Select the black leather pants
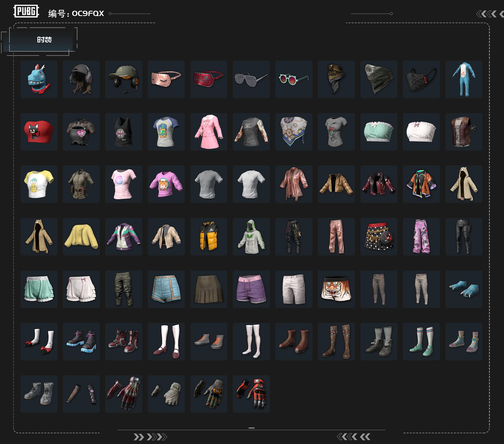The image size is (504, 444). [x=464, y=237]
